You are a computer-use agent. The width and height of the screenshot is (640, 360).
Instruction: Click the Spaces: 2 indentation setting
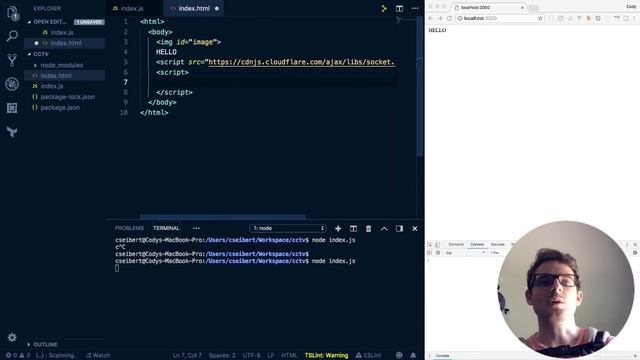click(222, 355)
